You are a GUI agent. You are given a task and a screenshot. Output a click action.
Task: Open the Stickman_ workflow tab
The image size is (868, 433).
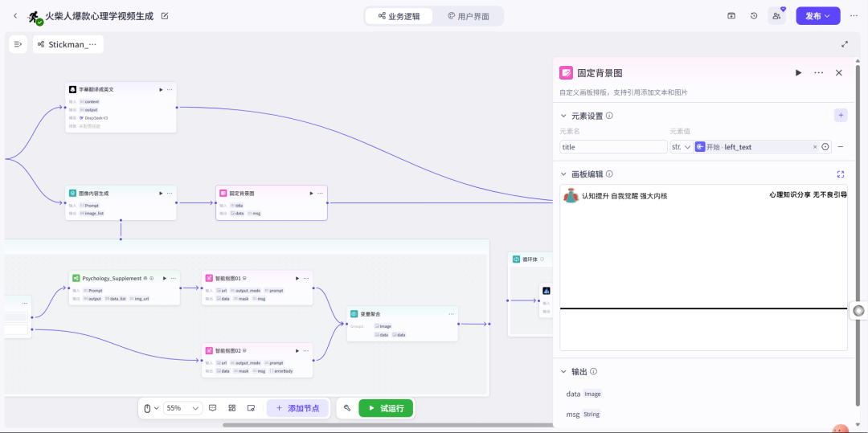click(68, 44)
